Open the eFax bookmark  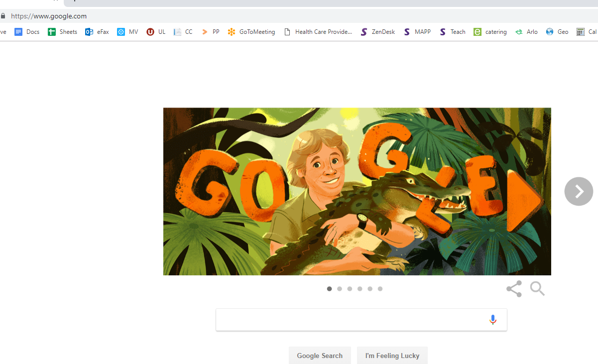pos(97,32)
